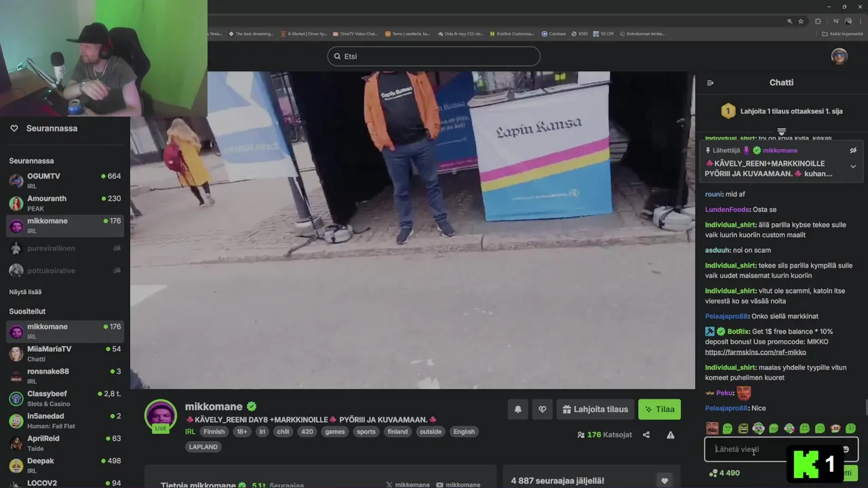Click username asduuh in chat

click(x=717, y=251)
